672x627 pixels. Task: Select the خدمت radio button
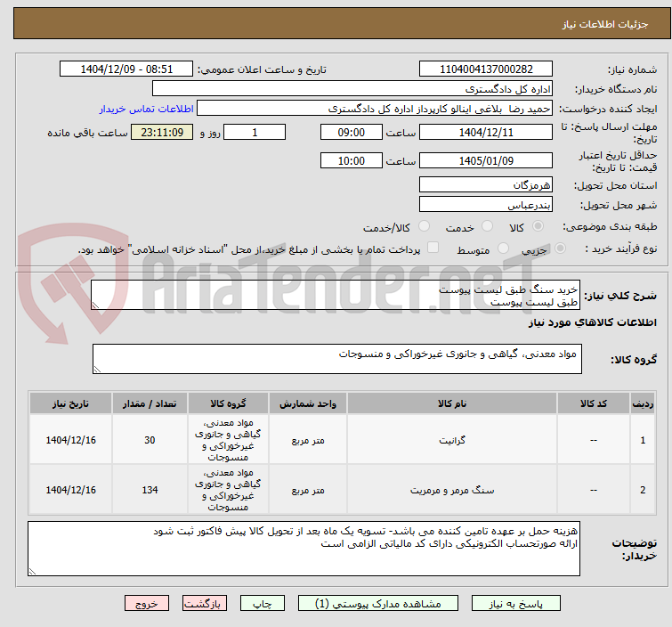click(x=487, y=226)
